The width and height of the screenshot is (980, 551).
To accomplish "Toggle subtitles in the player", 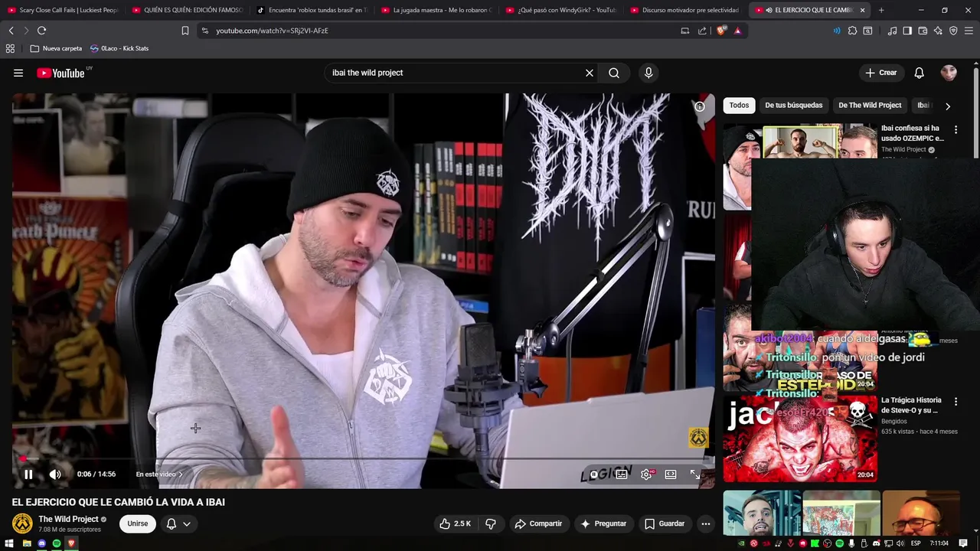I will pyautogui.click(x=622, y=474).
